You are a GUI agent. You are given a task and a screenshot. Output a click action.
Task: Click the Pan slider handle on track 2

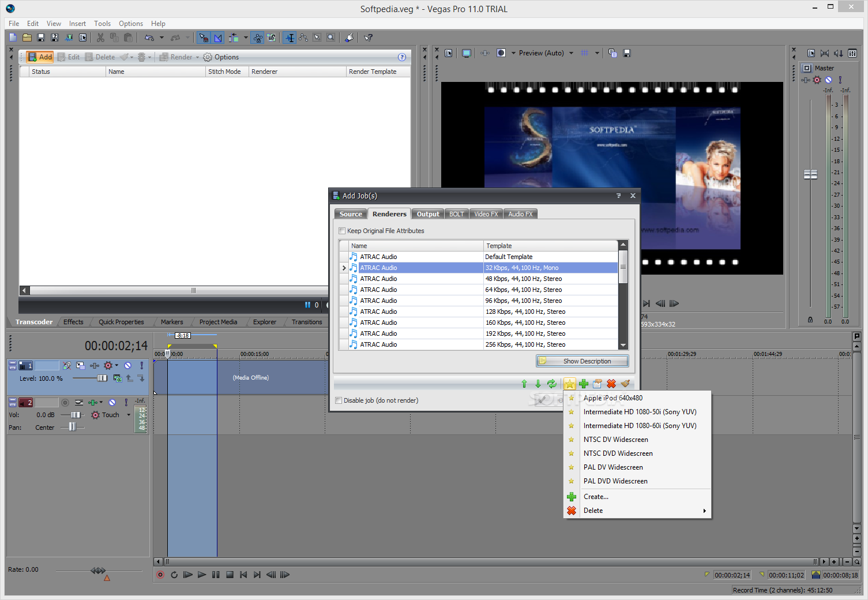pos(72,427)
